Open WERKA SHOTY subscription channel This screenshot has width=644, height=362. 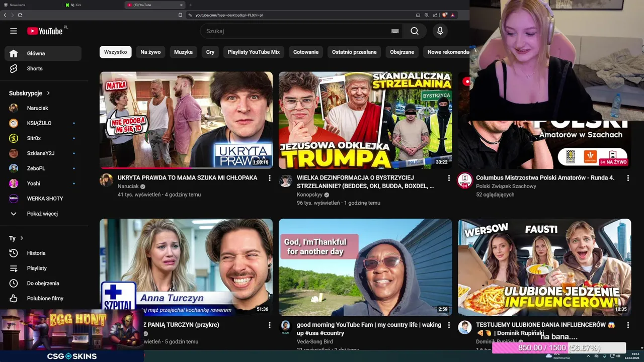(x=43, y=199)
